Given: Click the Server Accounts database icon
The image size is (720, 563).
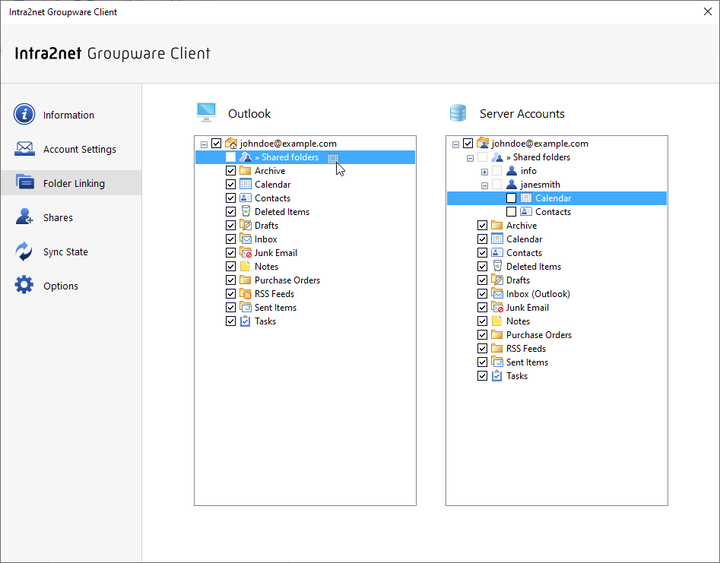Looking at the screenshot, I should 458,113.
